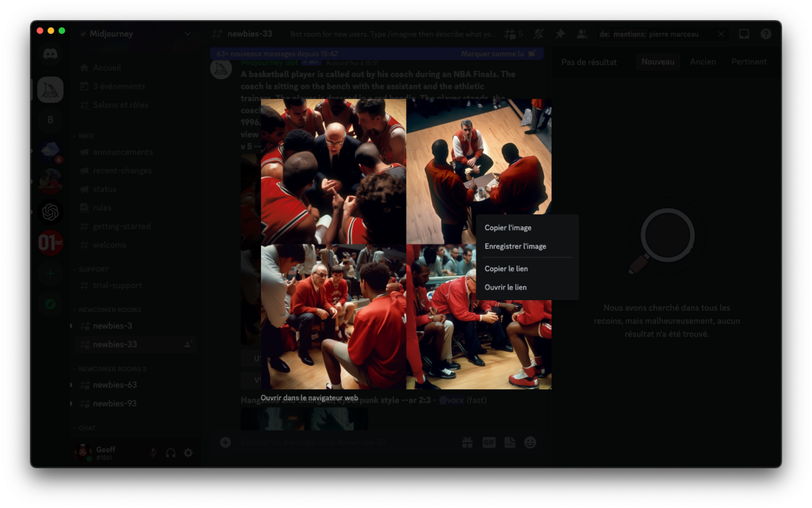Open the GIF picker icon
This screenshot has height=508, width=812.
[x=489, y=442]
